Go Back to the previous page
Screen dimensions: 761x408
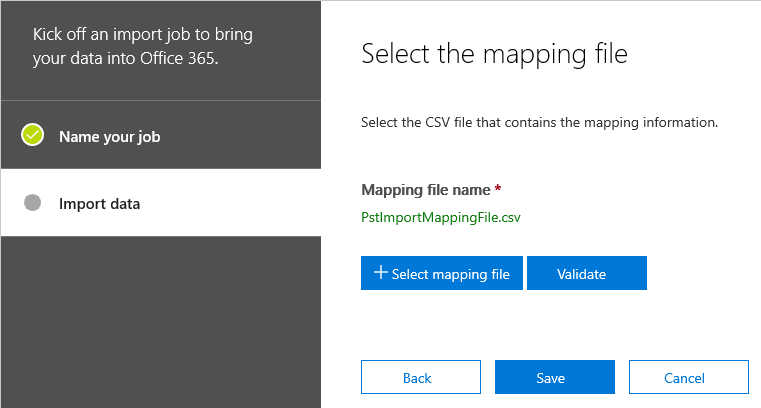point(421,377)
